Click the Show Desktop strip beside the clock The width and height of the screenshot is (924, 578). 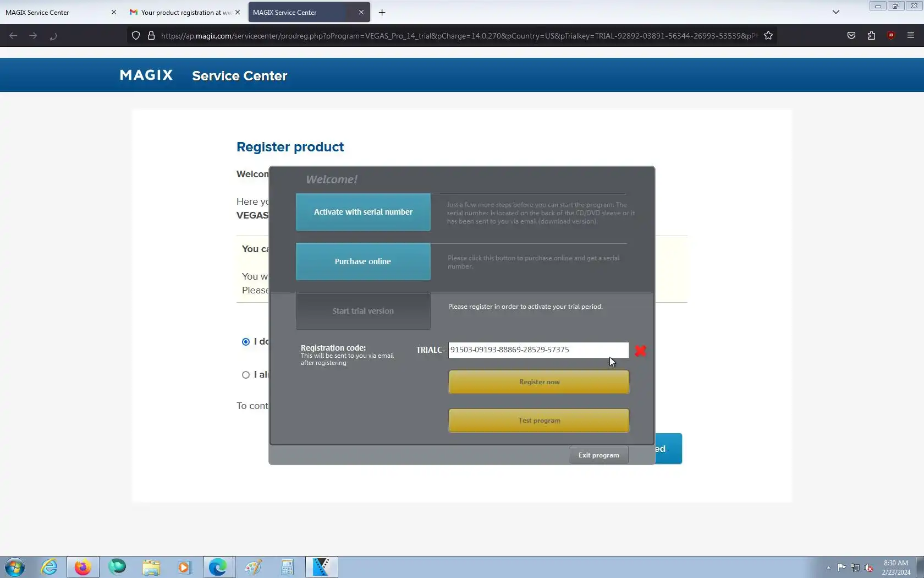(920, 567)
